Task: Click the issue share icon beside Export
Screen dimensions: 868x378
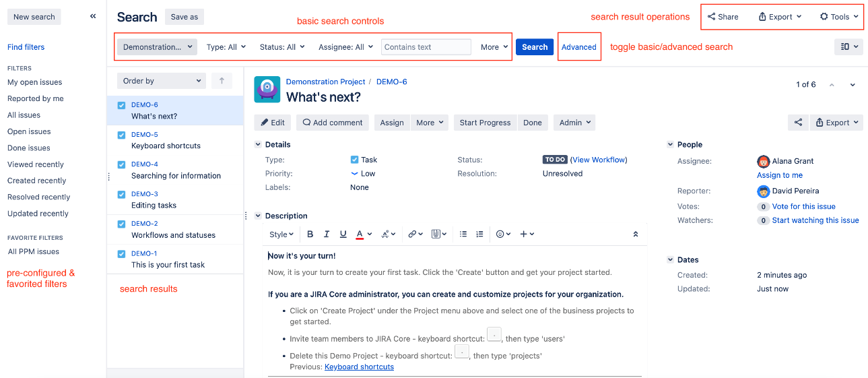Action: tap(798, 123)
